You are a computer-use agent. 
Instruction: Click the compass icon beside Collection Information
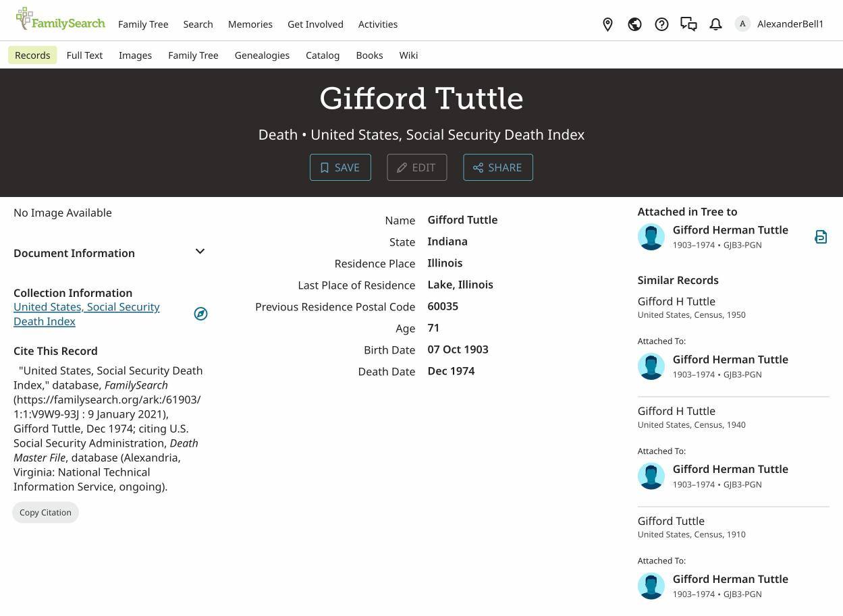(200, 314)
